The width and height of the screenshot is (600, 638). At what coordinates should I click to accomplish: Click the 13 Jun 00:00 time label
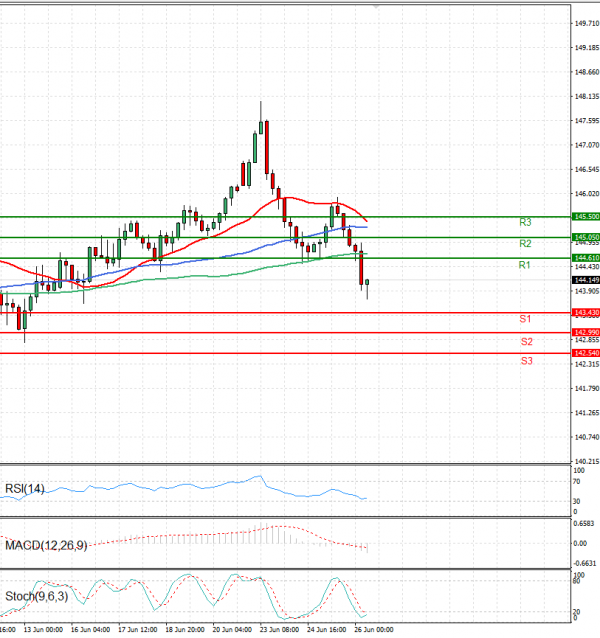43,630
